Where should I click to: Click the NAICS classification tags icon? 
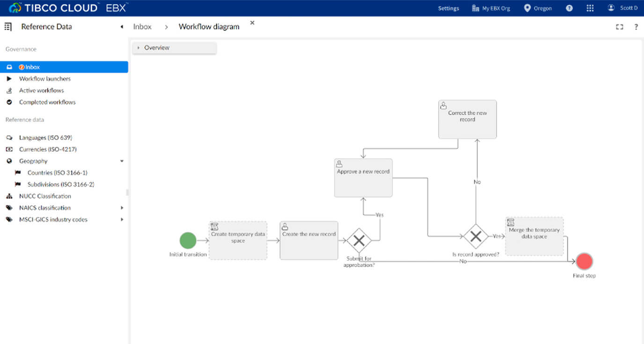pyautogui.click(x=9, y=208)
